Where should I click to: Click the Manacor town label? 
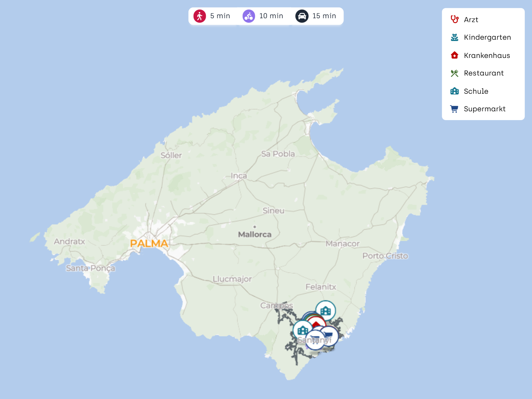[343, 244]
